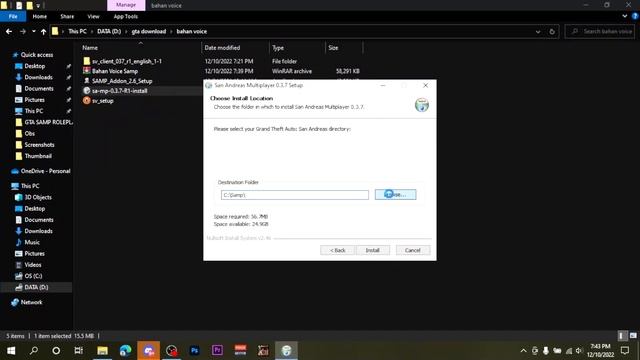Select the Manage contextual tab

pos(126,5)
